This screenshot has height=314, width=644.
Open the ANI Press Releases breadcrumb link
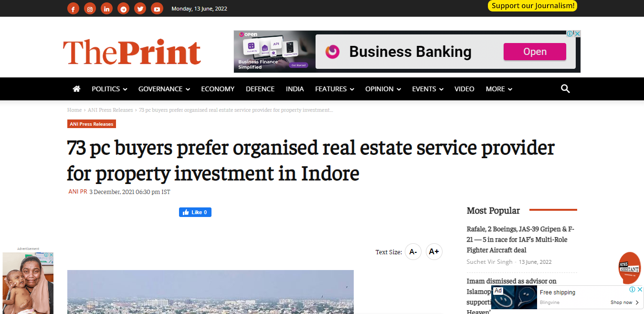(110, 110)
